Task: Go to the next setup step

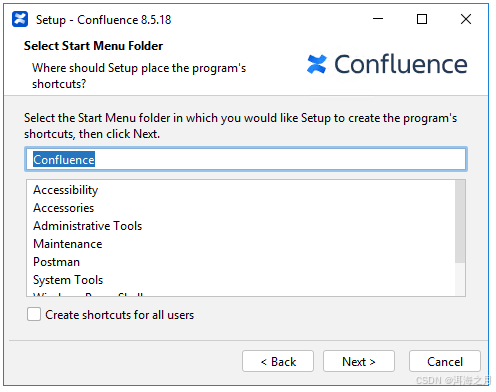Action: (x=359, y=361)
